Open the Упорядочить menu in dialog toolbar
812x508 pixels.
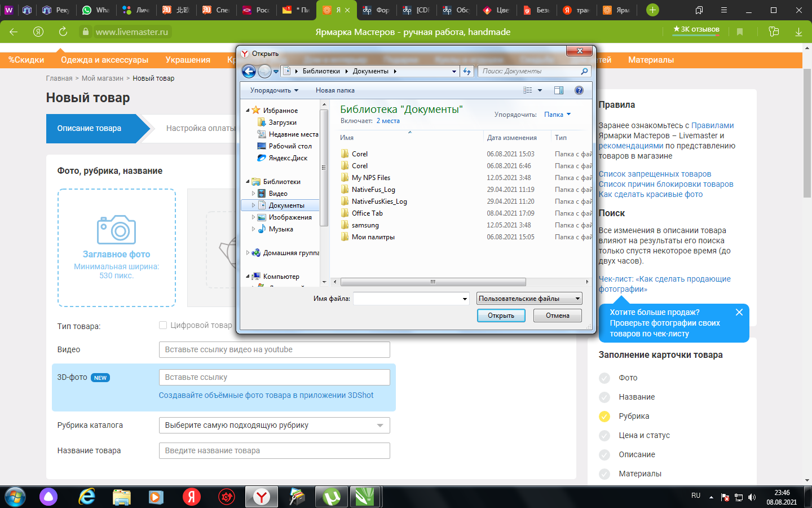[274, 90]
